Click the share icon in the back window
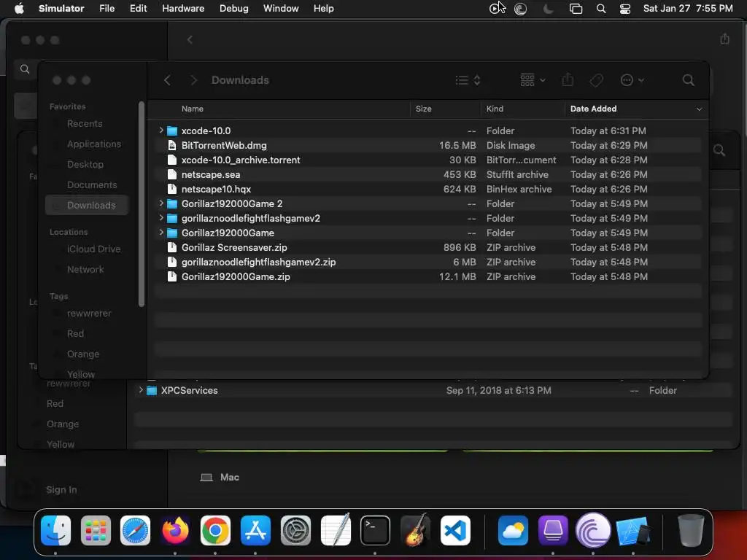This screenshot has width=747, height=560. [x=724, y=39]
